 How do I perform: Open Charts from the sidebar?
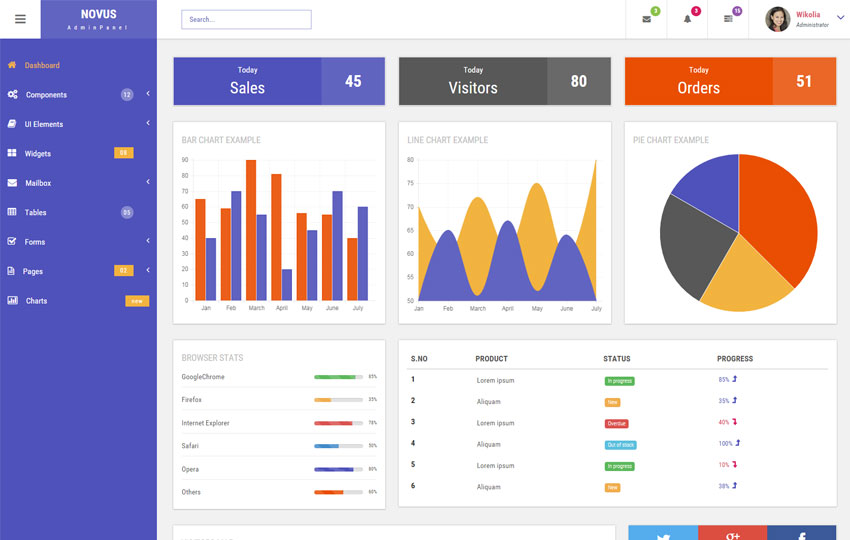(36, 300)
